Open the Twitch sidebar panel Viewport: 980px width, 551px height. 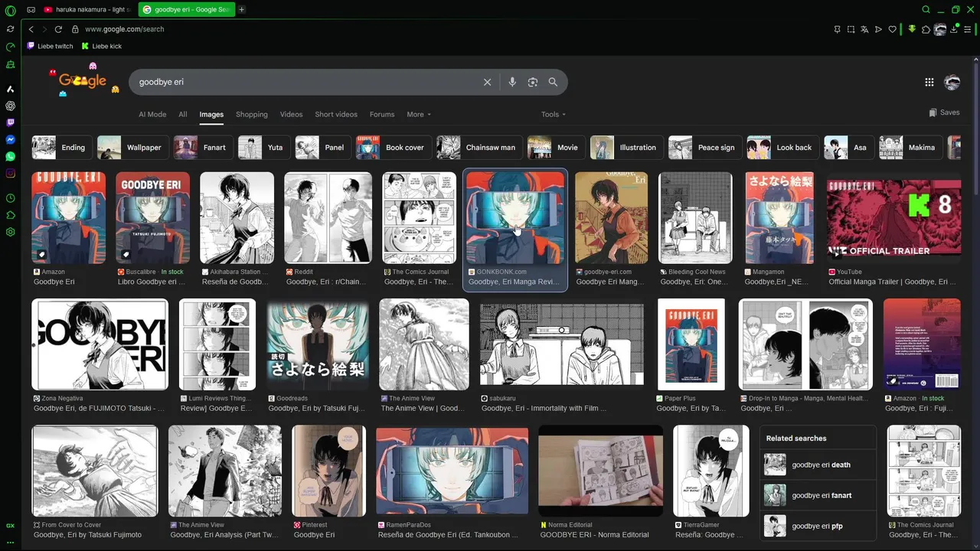pos(10,122)
